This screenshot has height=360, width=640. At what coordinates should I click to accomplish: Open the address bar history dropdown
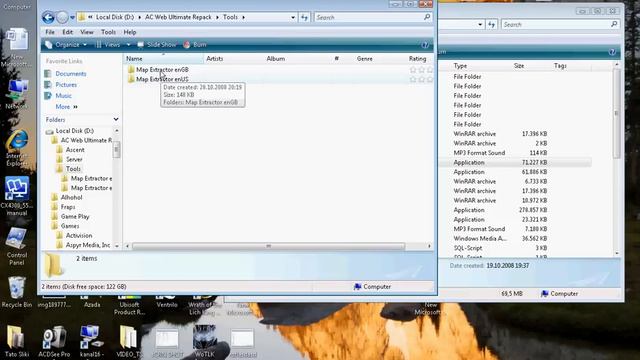293,18
